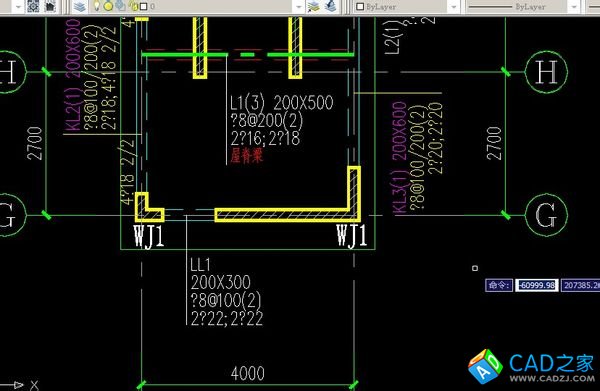
Task: Click the dark house-shaped toolbar icon
Action: [x=50, y=6]
